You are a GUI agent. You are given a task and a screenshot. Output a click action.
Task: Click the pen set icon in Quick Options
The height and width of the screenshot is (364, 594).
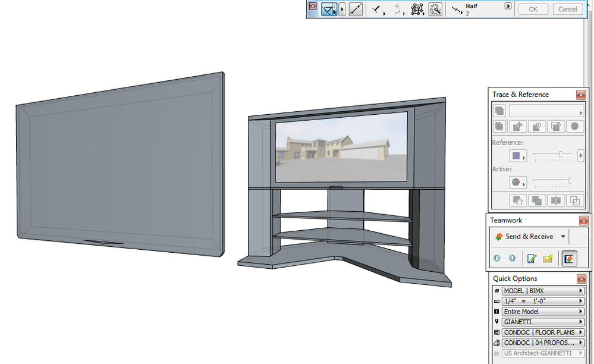click(496, 322)
